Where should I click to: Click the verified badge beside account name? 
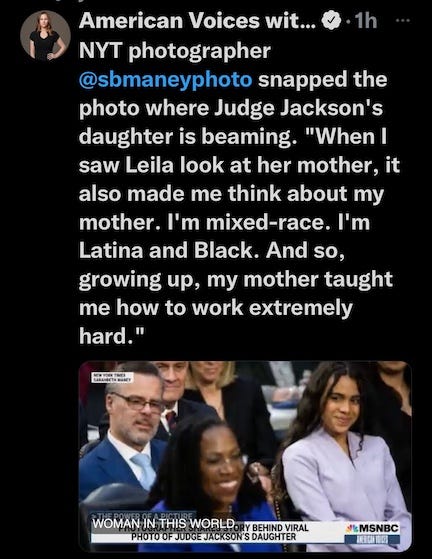331,21
